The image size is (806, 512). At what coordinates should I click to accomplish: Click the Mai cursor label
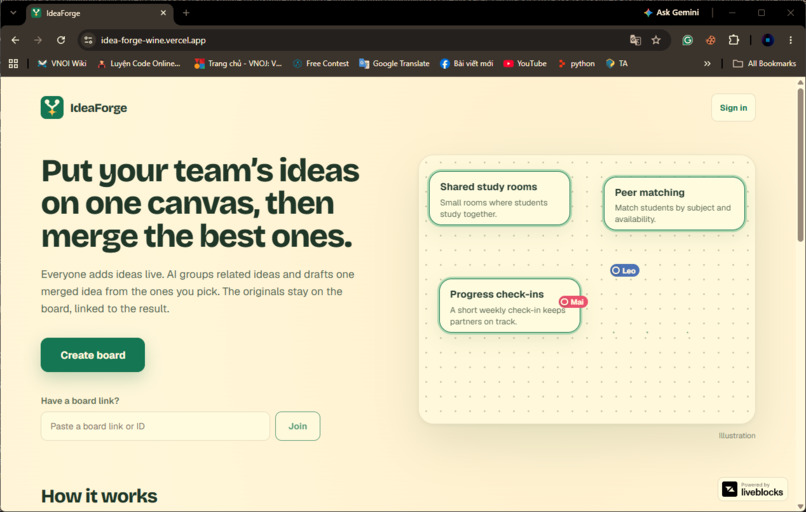(x=573, y=302)
